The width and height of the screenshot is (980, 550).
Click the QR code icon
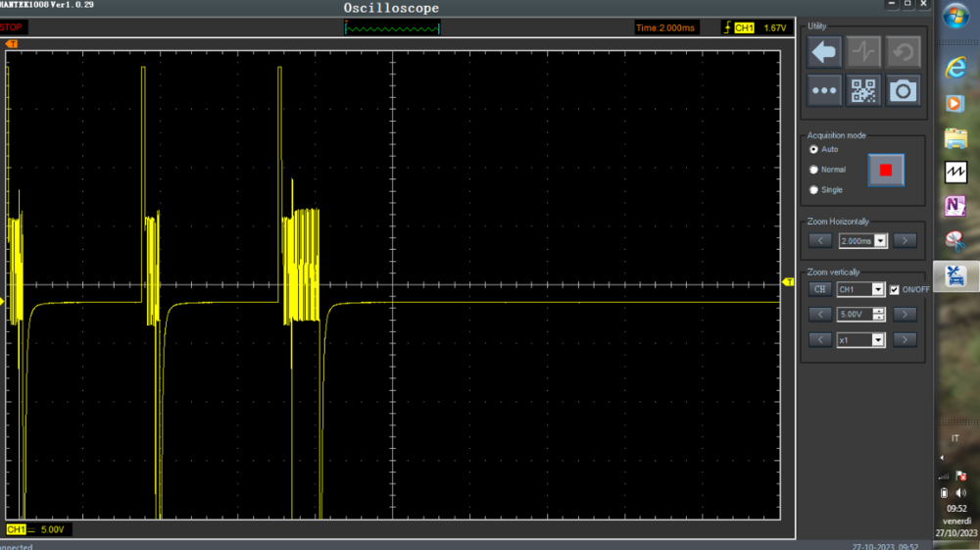point(863,91)
